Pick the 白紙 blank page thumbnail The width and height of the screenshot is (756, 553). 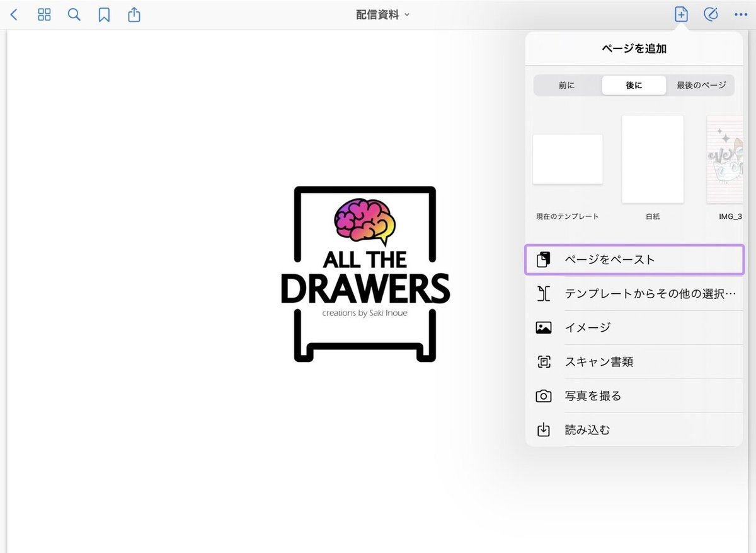point(653,159)
